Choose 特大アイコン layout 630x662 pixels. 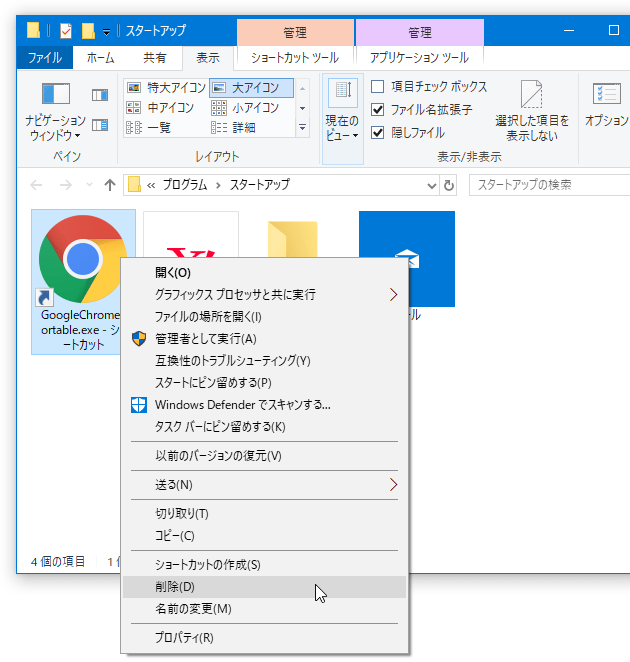click(x=166, y=88)
